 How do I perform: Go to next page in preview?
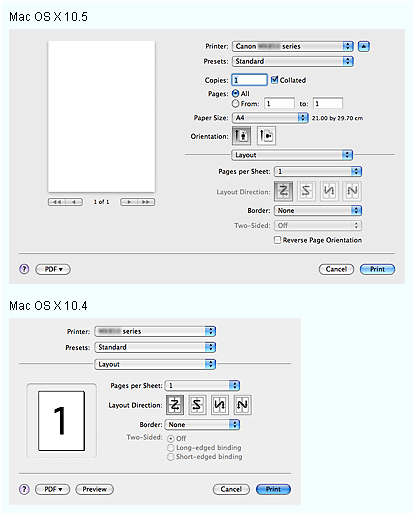point(129,202)
